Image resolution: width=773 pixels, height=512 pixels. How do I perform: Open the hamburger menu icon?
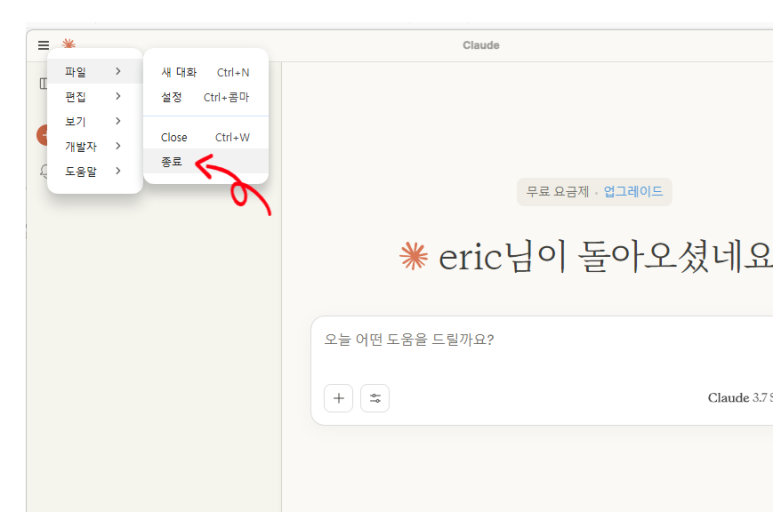coord(43,45)
